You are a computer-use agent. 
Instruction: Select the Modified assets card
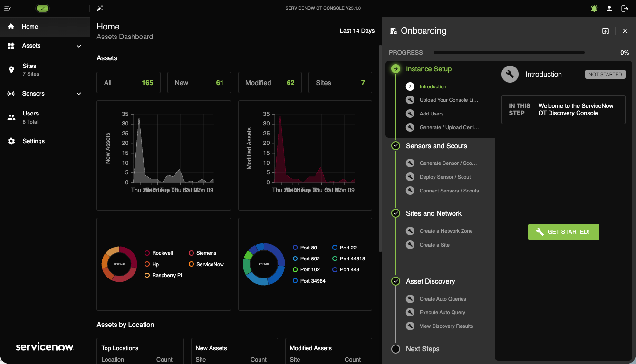270,83
